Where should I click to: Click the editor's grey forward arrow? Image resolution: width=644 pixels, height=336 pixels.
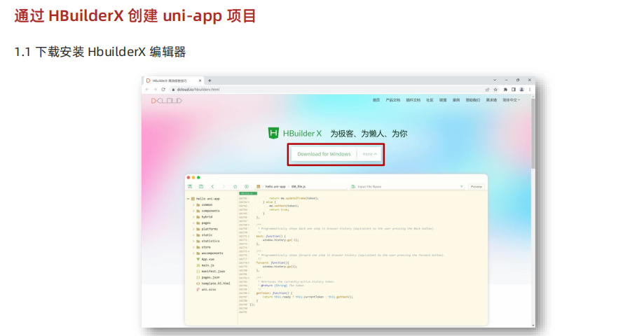(x=224, y=187)
